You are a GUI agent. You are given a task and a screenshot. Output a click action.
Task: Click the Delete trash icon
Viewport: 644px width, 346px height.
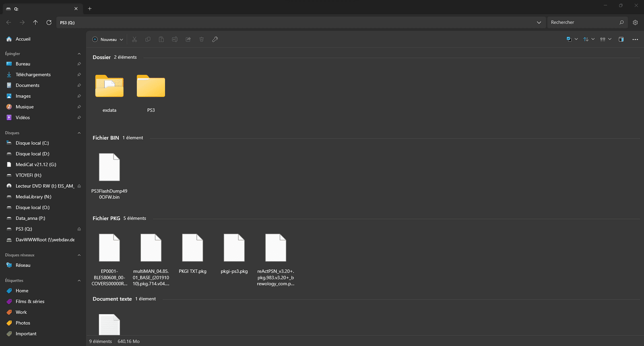202,39
